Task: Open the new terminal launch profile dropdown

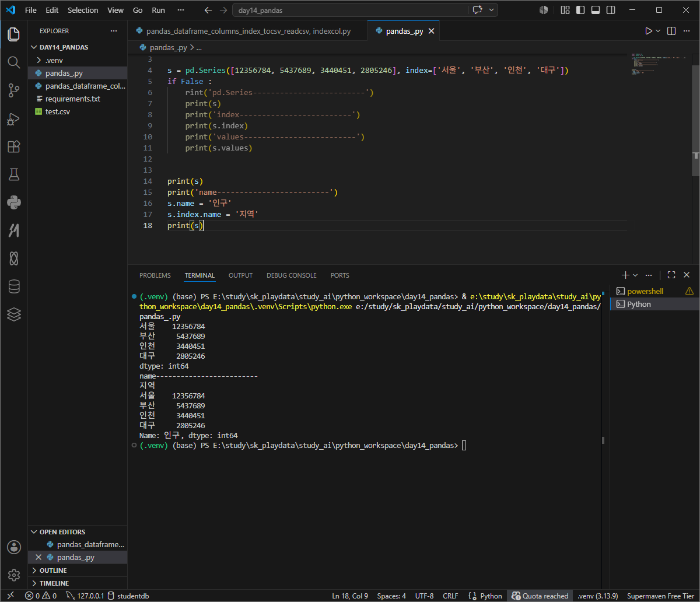Action: tap(635, 275)
